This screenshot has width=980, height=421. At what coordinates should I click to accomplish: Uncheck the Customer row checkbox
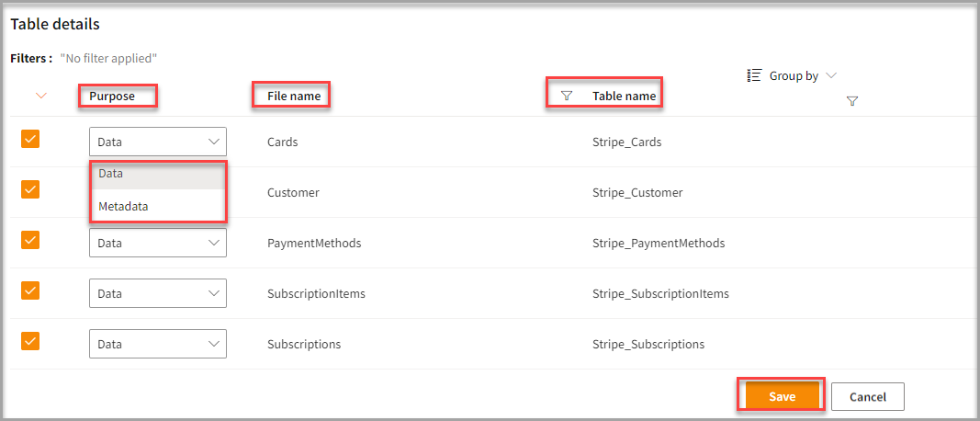pos(30,189)
